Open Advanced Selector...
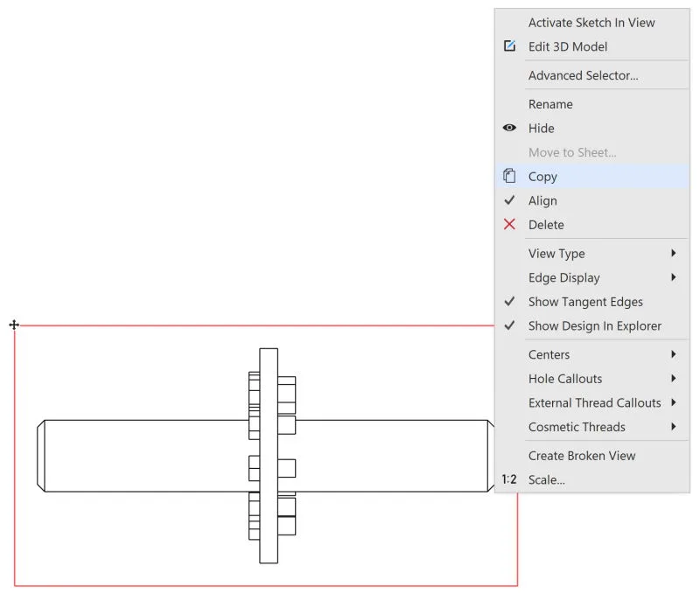700x601 pixels. coord(592,75)
